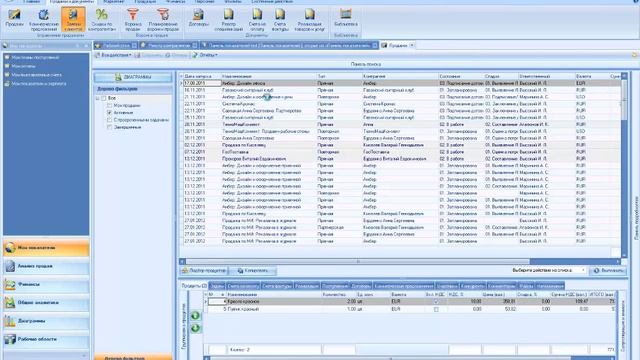Click the green move-down arrow icon

pos(196,328)
